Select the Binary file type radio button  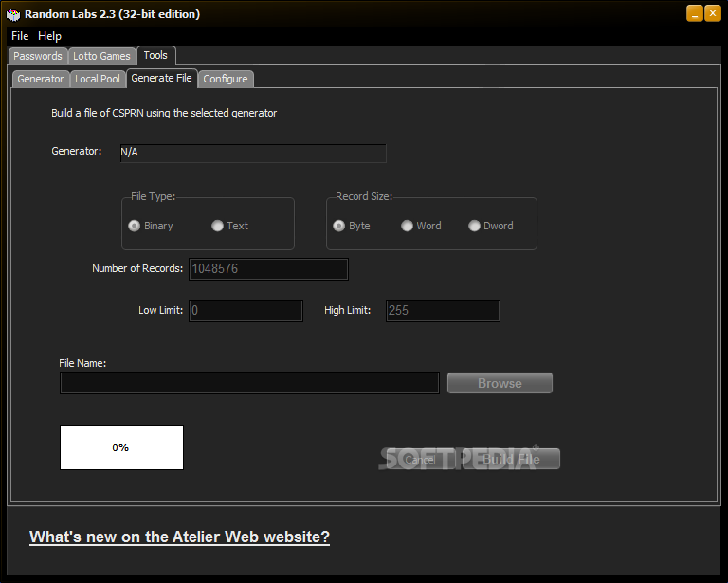[151, 226]
